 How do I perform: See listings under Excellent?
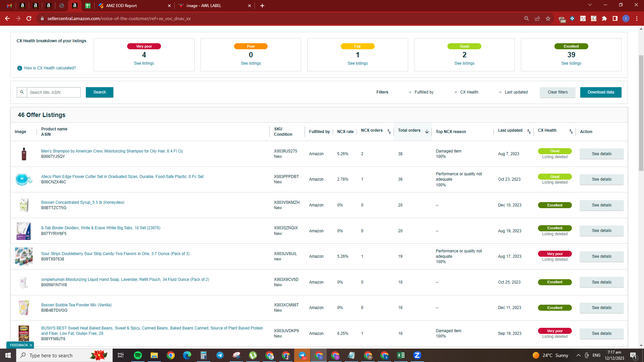(x=571, y=63)
